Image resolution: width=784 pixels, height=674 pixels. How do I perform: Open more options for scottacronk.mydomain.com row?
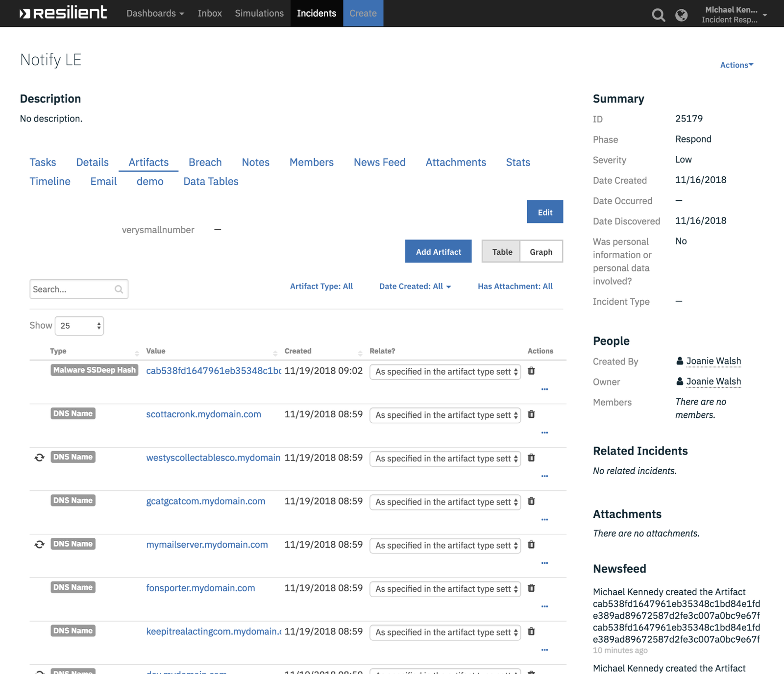pyautogui.click(x=544, y=433)
